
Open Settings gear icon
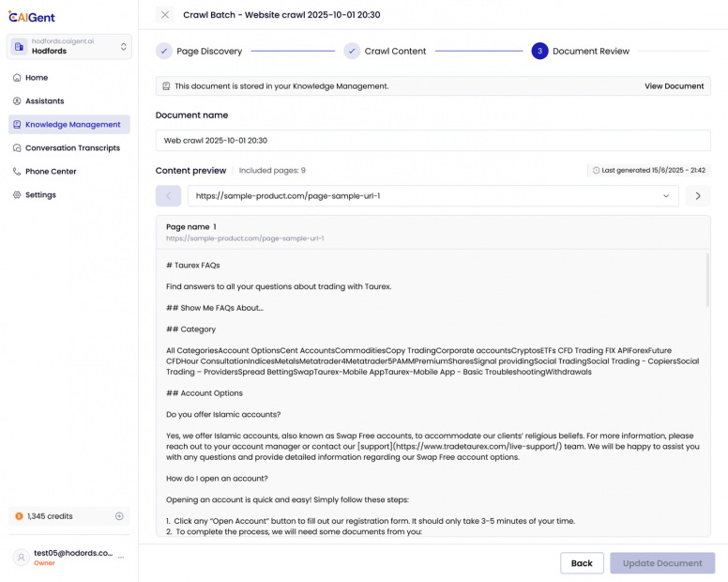[17, 195]
